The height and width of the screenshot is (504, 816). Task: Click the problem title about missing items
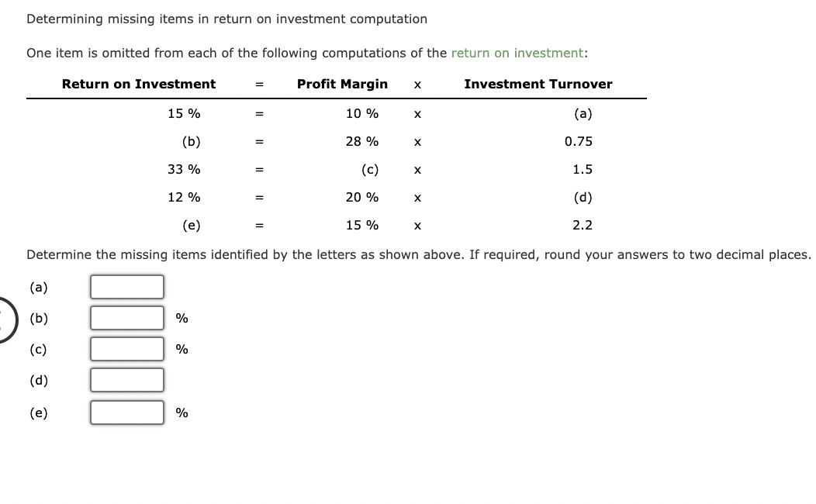click(226, 19)
